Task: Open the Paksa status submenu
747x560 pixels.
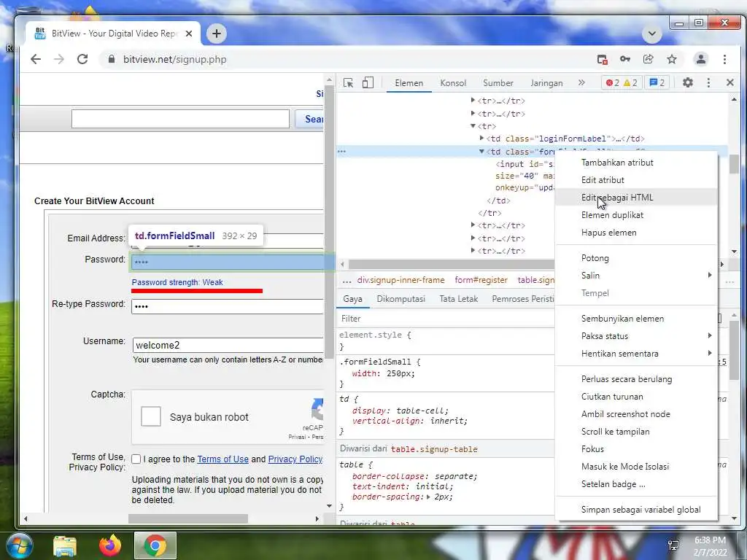Action: [x=636, y=335]
